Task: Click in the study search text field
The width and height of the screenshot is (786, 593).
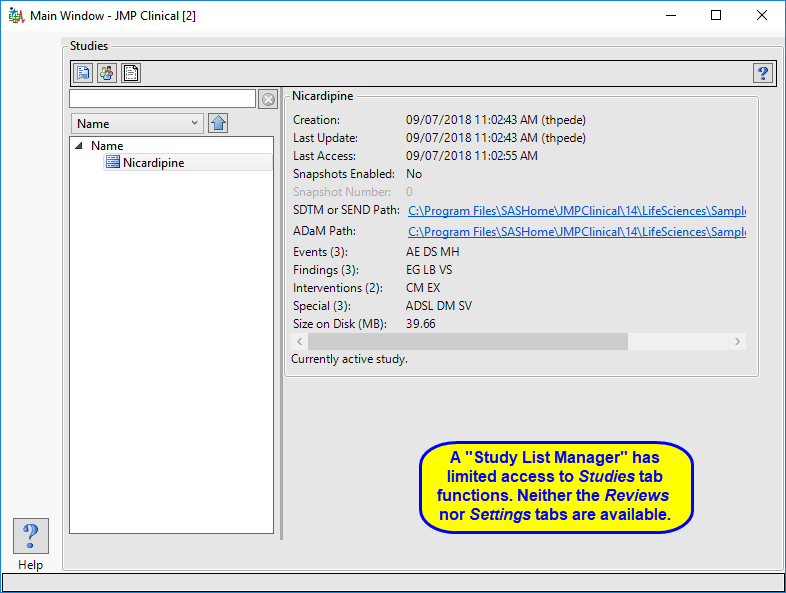Action: pyautogui.click(x=162, y=98)
